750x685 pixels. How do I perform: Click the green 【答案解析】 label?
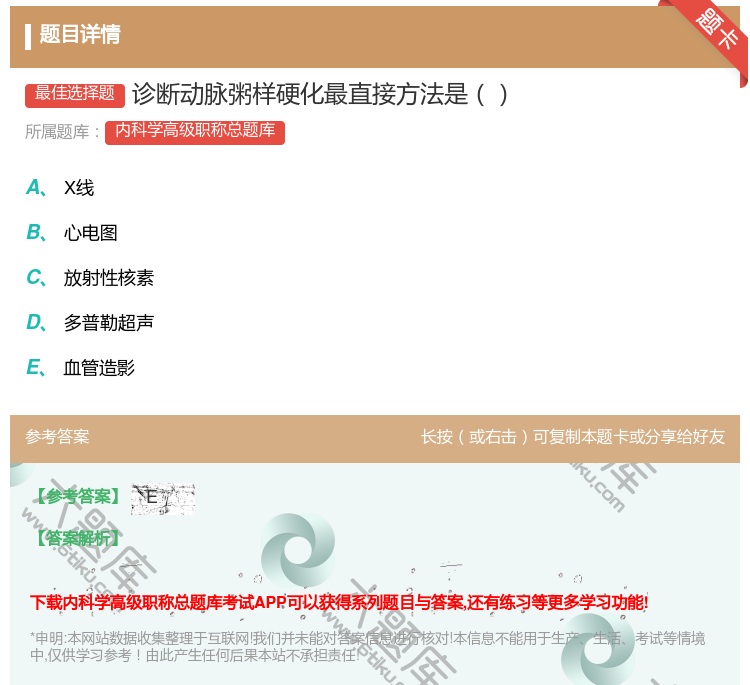tap(79, 539)
